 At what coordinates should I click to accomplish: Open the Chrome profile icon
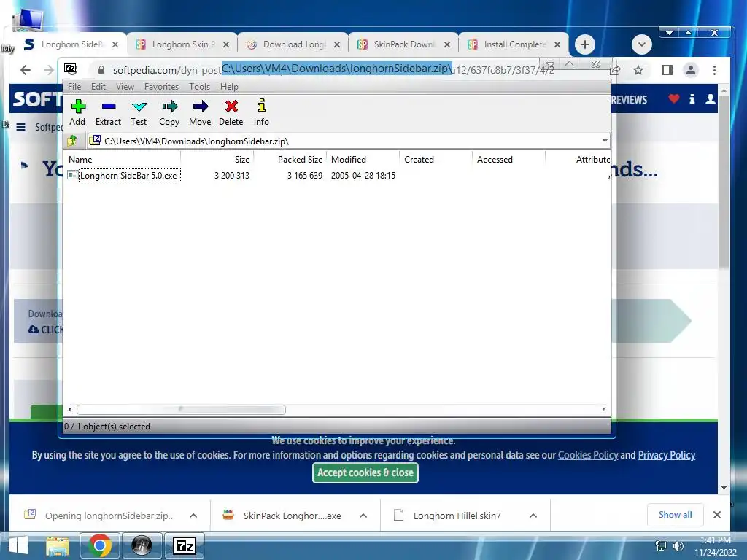[690, 71]
